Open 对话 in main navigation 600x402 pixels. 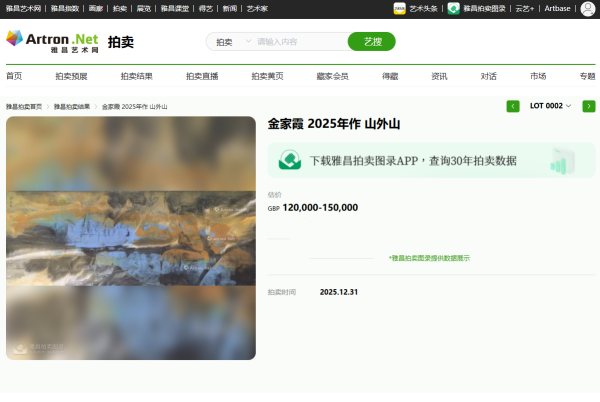tap(489, 76)
